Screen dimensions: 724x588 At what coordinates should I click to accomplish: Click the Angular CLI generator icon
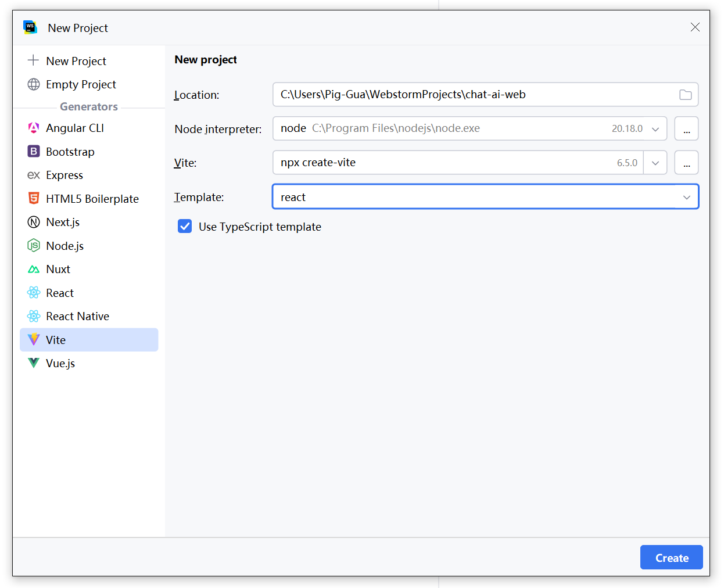click(34, 128)
